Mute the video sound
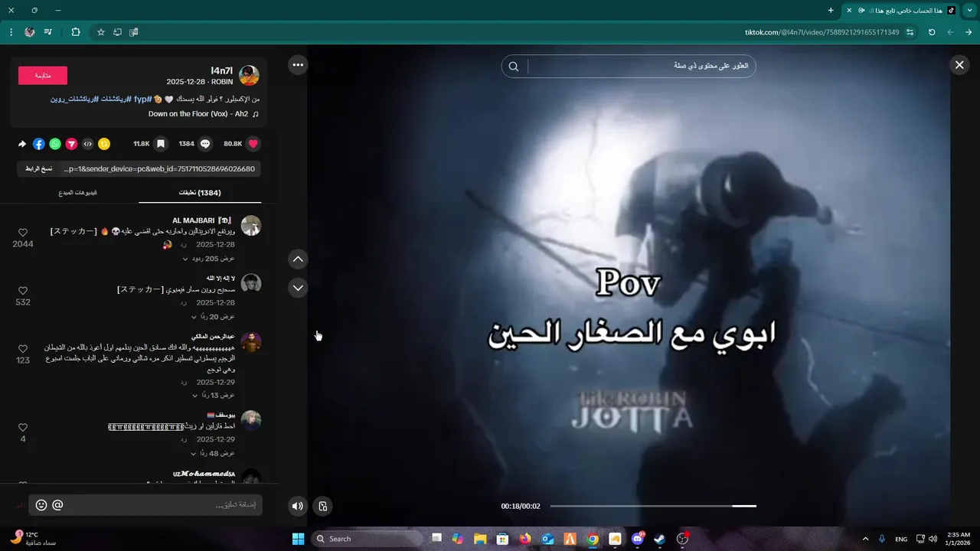This screenshot has height=551, width=980. pyautogui.click(x=298, y=506)
